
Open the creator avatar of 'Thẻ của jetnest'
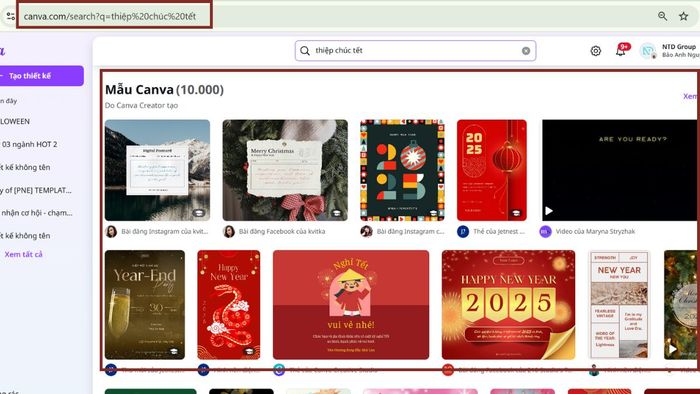[x=463, y=232]
